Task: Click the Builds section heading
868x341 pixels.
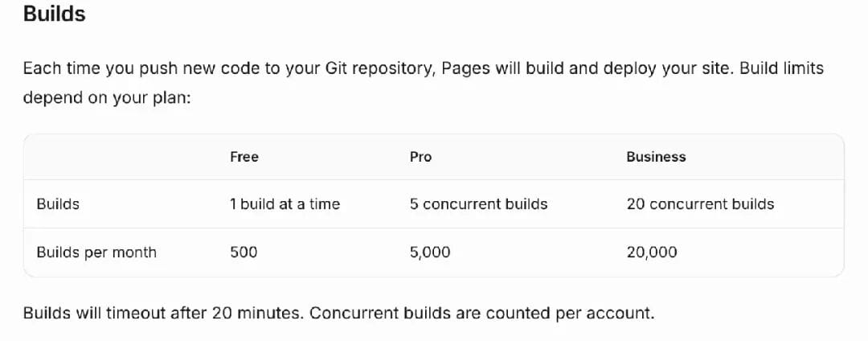Action: (55, 14)
